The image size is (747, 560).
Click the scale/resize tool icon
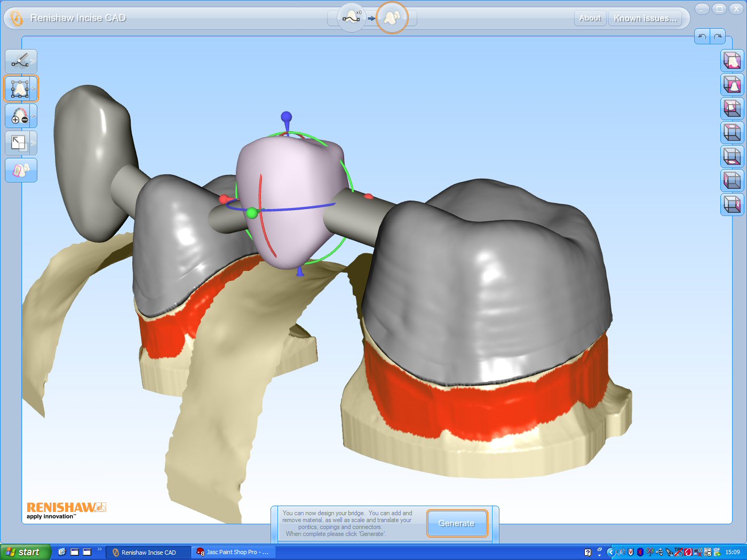[19, 143]
